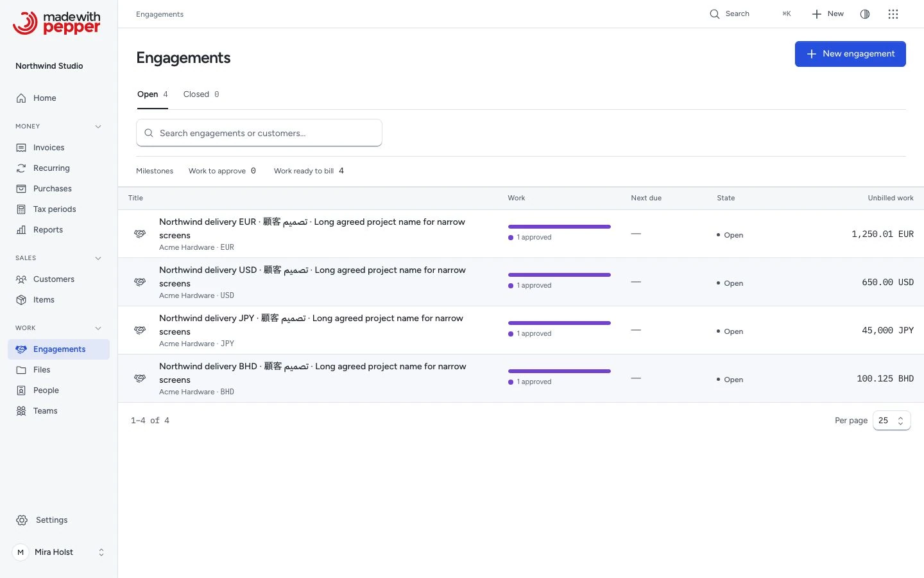This screenshot has height=578, width=924.
Task: Click the madewith pepper logo
Action: click(56, 22)
